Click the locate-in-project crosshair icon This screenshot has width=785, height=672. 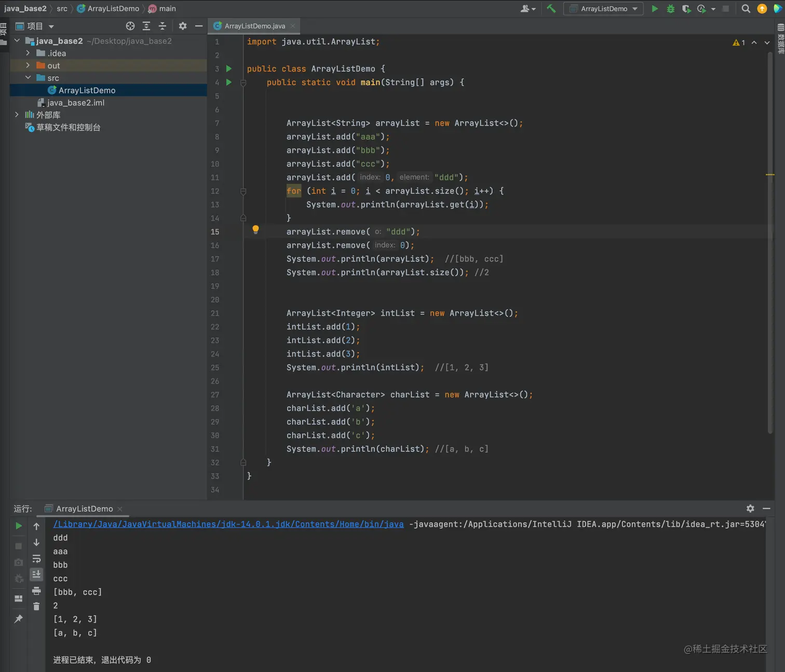[130, 26]
